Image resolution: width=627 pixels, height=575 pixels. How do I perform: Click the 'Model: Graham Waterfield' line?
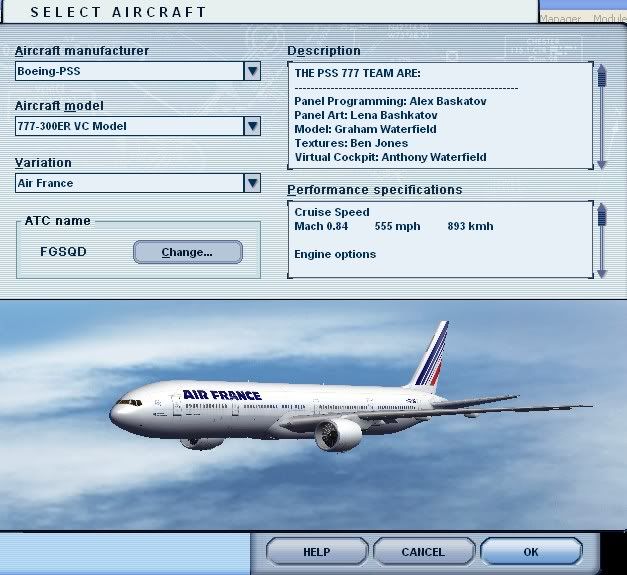(x=365, y=129)
